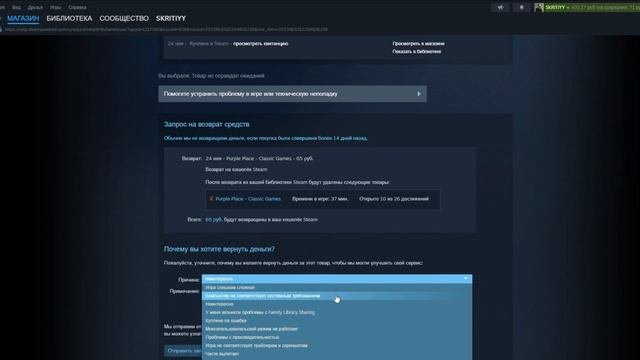Select 'Неинтересно' in the dropdown list
This screenshot has width=640, height=360.
click(337, 304)
